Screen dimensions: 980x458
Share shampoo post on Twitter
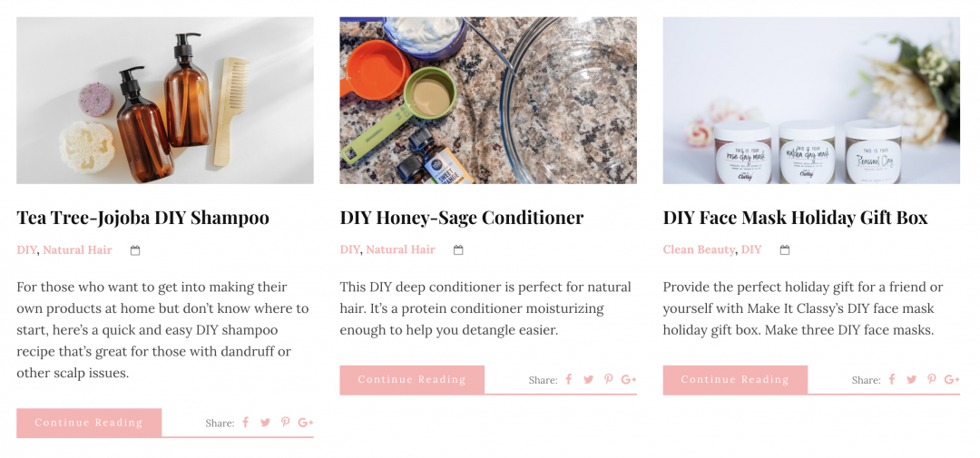pos(266,423)
